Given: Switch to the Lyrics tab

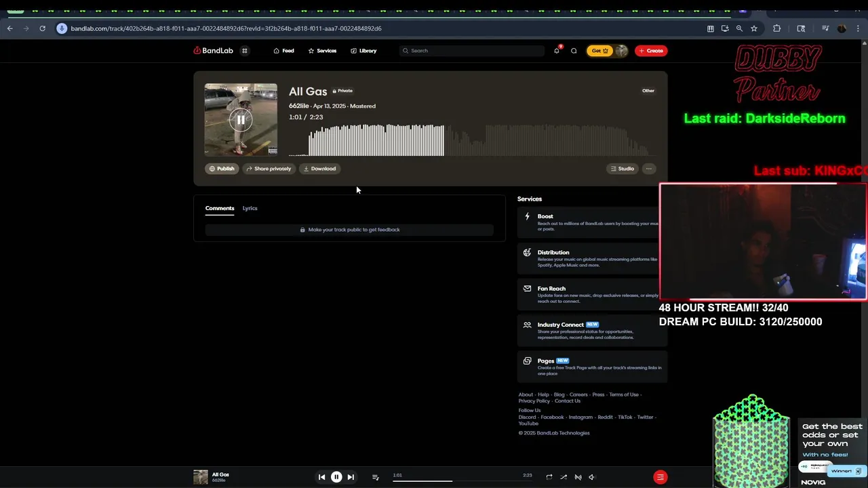Looking at the screenshot, I should (x=250, y=208).
